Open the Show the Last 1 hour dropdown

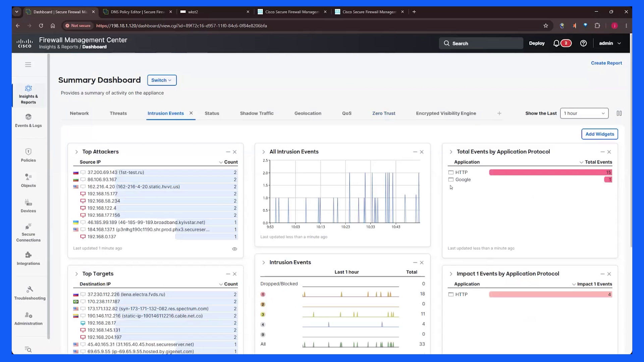[584, 113]
